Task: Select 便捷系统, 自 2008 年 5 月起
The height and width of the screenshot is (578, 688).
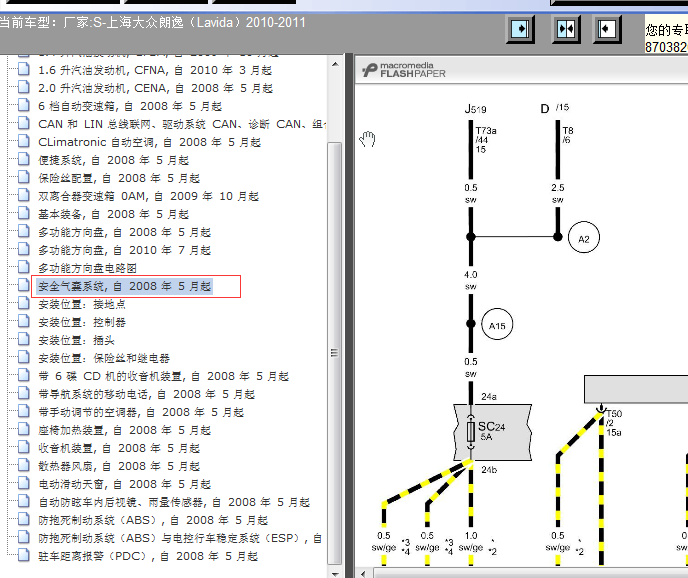Action: 113,160
